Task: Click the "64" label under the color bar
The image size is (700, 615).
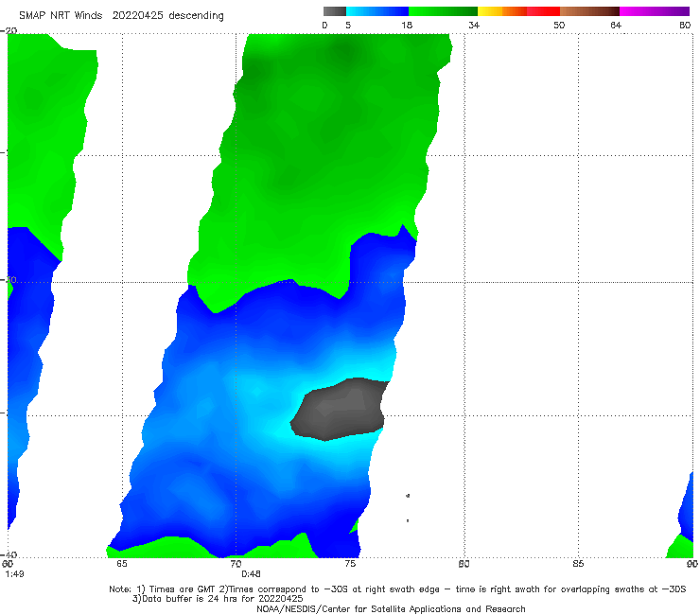Action: (616, 26)
